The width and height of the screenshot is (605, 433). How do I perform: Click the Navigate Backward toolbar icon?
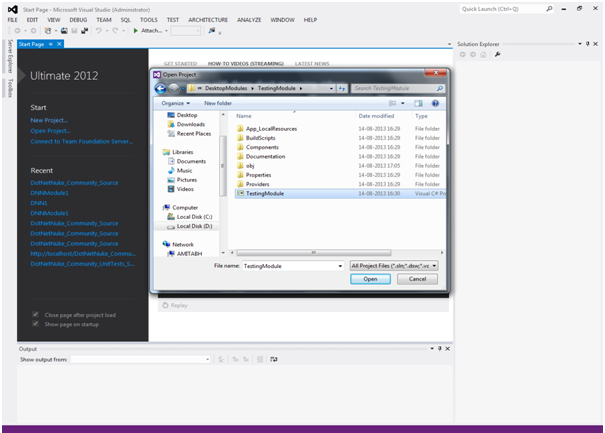coord(17,31)
